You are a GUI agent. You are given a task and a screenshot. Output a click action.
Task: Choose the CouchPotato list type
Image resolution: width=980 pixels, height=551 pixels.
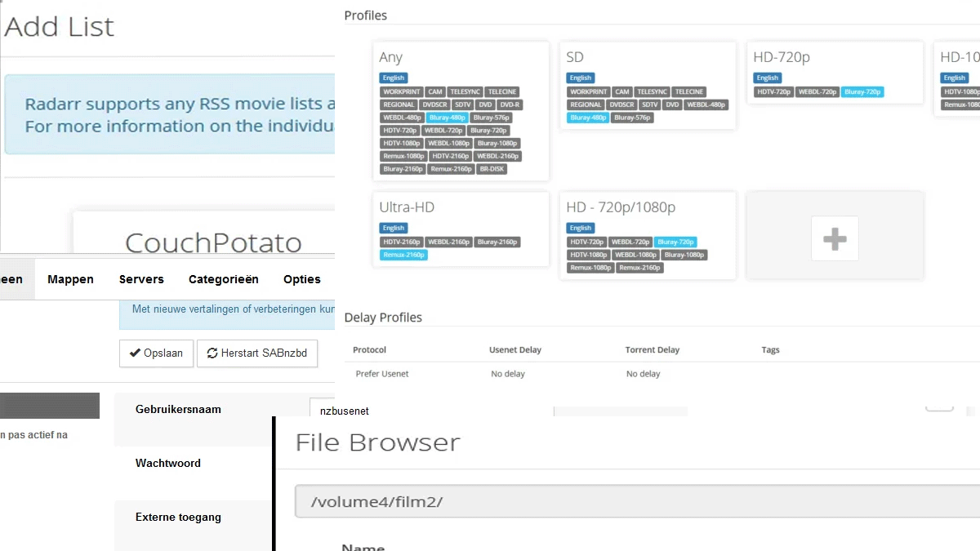(213, 242)
